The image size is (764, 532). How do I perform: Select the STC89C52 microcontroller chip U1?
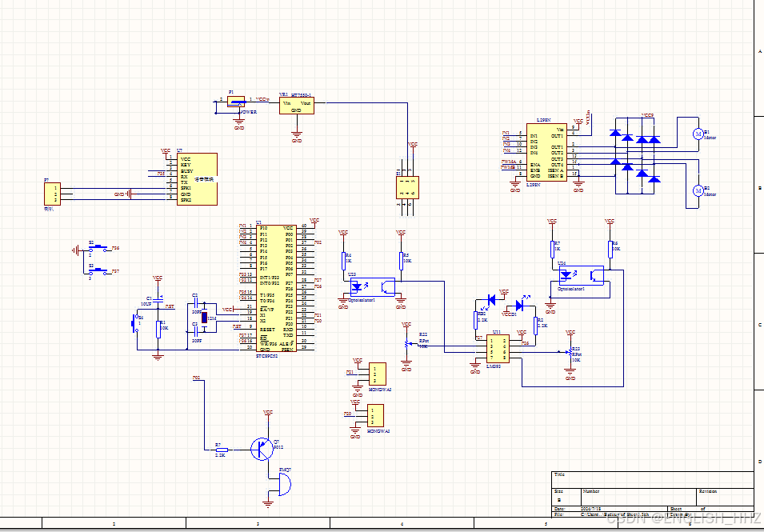[x=276, y=289]
